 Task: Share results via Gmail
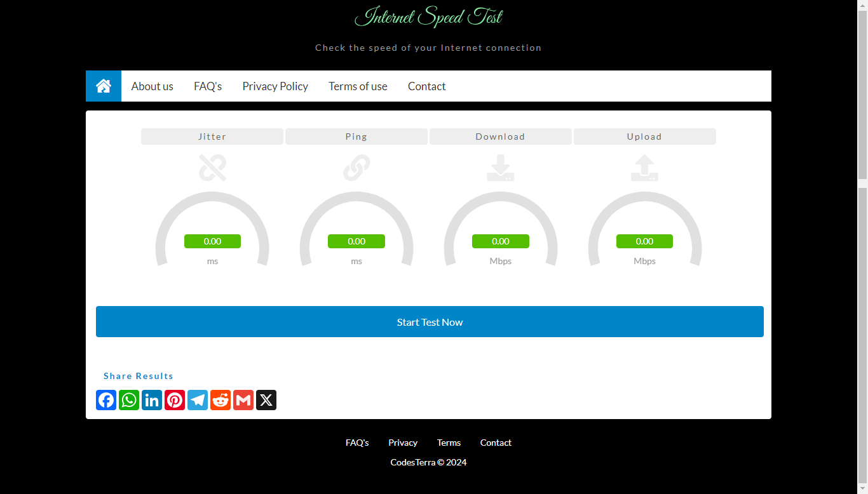[x=243, y=400]
